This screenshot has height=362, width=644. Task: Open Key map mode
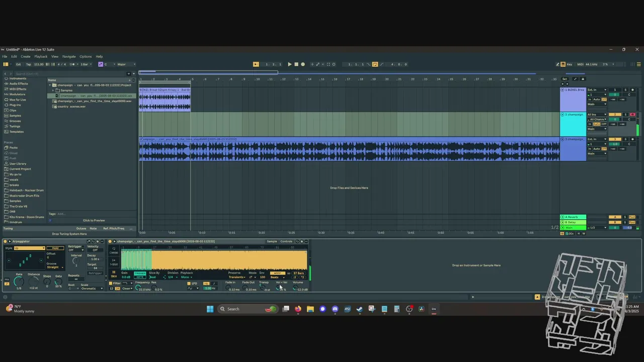[570, 64]
